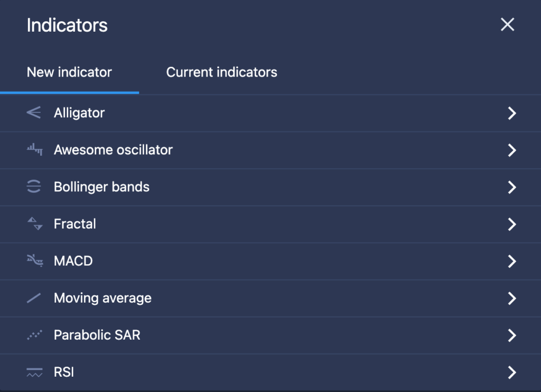This screenshot has height=392, width=541.
Task: Click the Alligator indicator icon
Action: click(34, 113)
